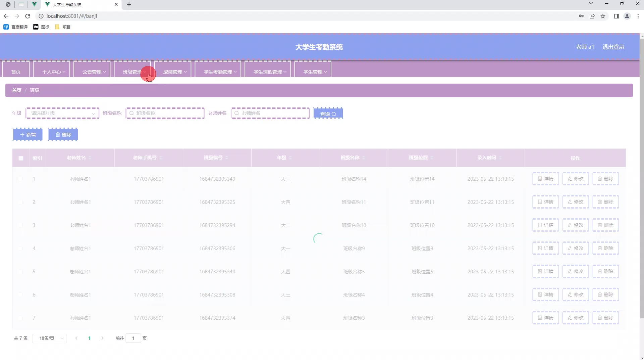Check the checkbox for row 6
The height and width of the screenshot is (360, 644).
tap(20, 295)
